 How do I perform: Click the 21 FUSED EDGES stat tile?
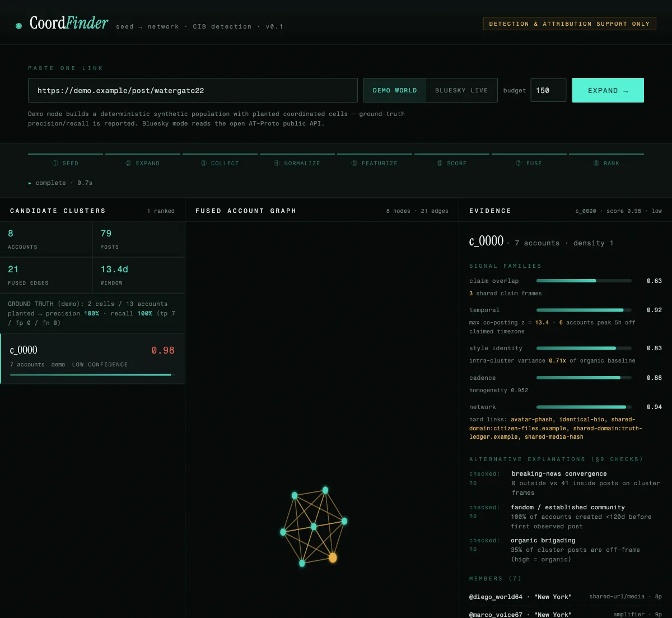coord(46,275)
